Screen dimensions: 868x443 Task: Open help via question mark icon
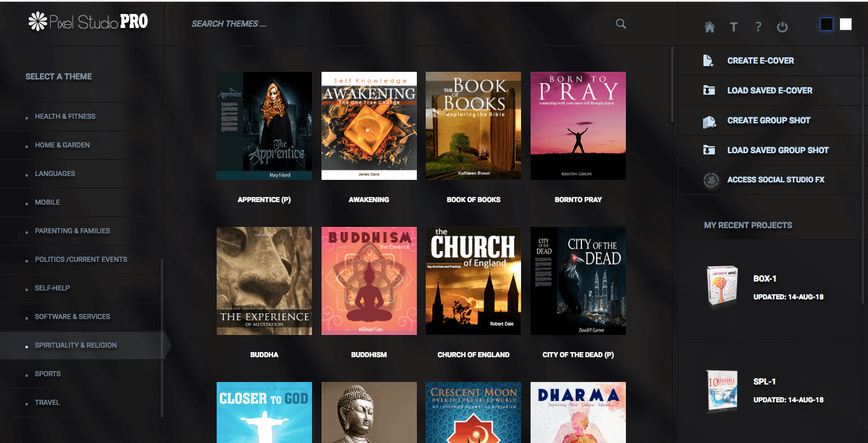(758, 27)
